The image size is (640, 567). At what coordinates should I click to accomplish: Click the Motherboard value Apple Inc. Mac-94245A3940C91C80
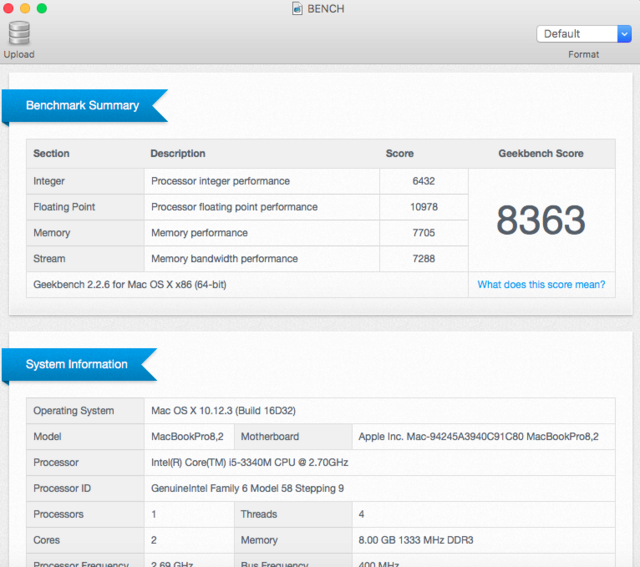478,437
